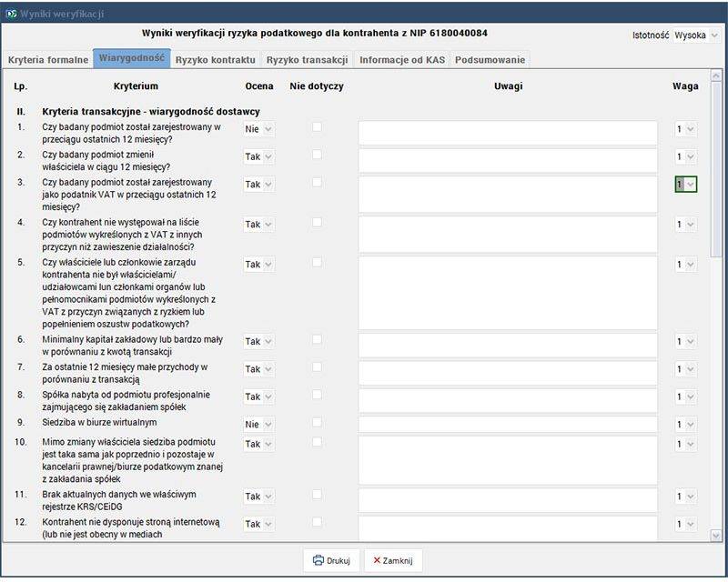The width and height of the screenshot is (728, 582).
Task: Open Waga dropdown for criterion 11
Action: tap(685, 497)
